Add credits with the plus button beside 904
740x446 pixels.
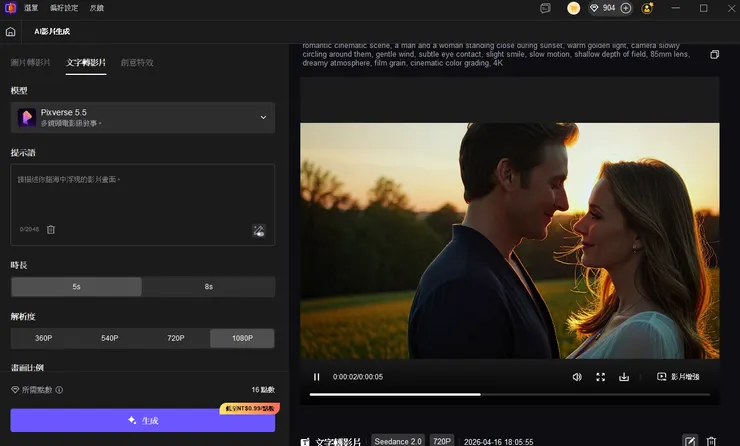tap(626, 8)
